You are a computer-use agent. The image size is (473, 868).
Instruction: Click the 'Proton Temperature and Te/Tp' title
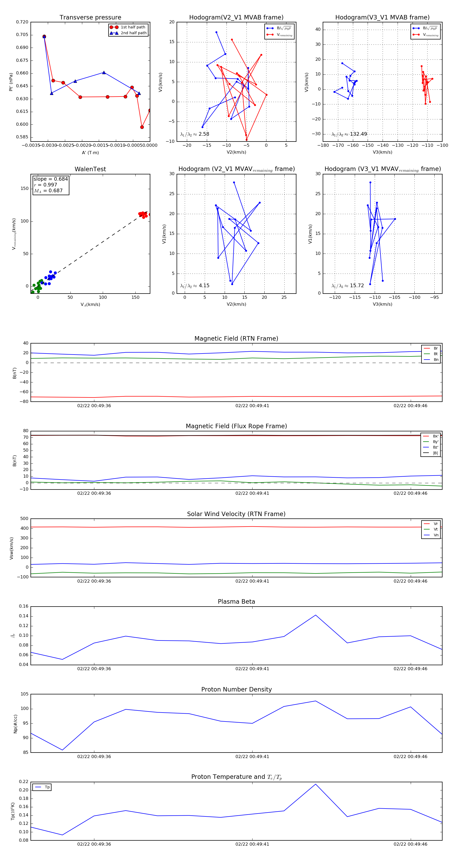236,777
